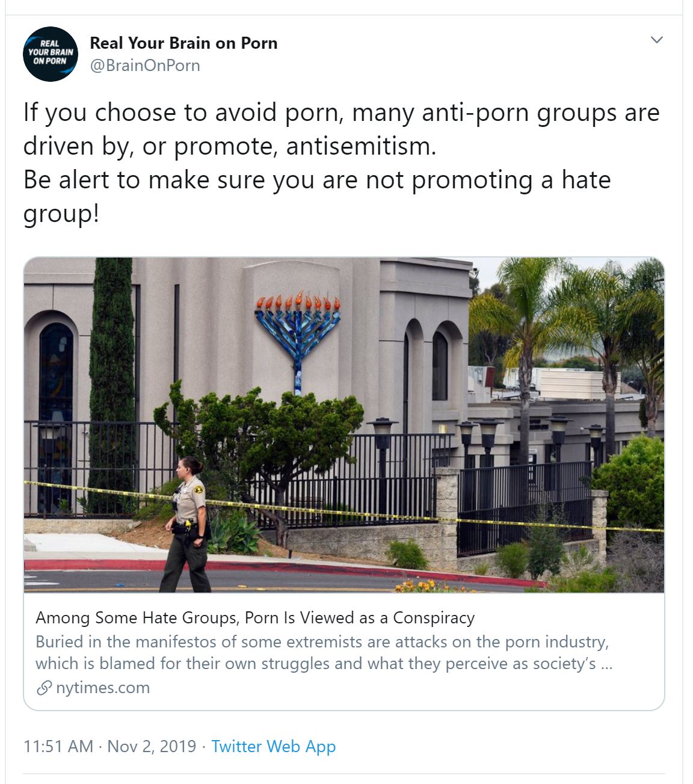Screen dimensions: 693x784
Task: Click the Nov 2, 2019 date
Action: 152,747
